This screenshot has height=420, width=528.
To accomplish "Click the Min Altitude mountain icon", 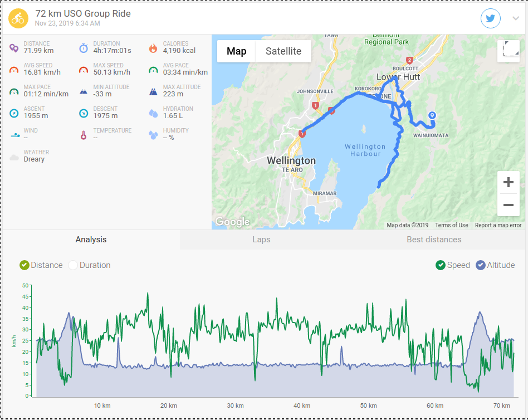I will click(x=84, y=91).
